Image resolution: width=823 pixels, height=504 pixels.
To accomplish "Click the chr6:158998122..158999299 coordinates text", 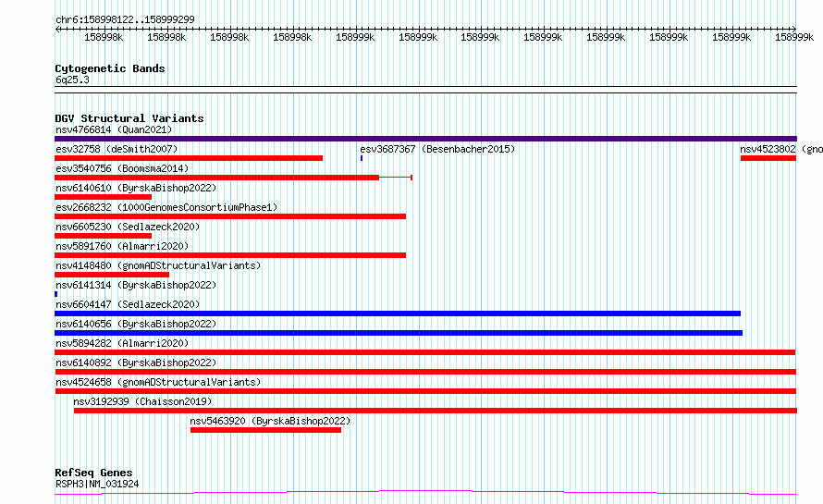I will [125, 19].
